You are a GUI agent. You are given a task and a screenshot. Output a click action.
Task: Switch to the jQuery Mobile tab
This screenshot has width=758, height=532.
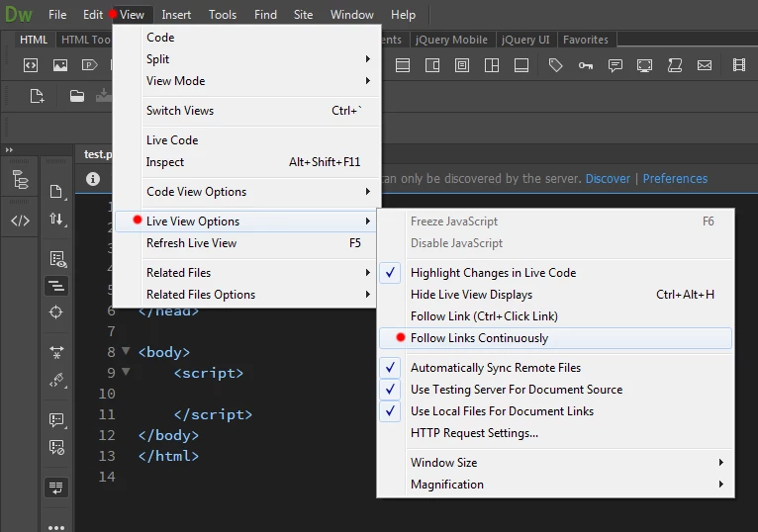click(x=451, y=40)
